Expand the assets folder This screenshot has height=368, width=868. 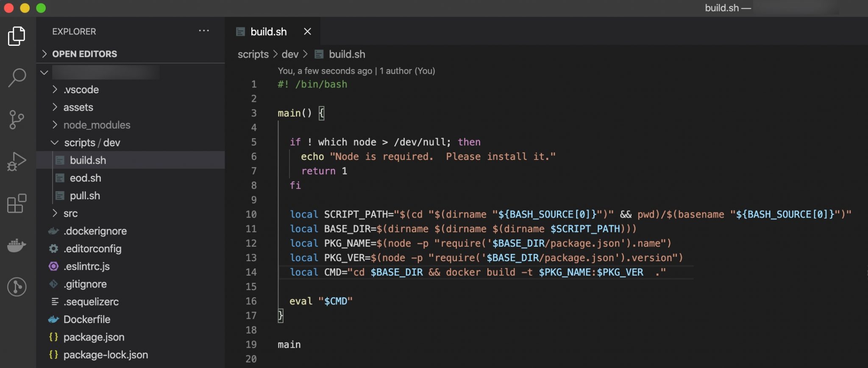131,107
